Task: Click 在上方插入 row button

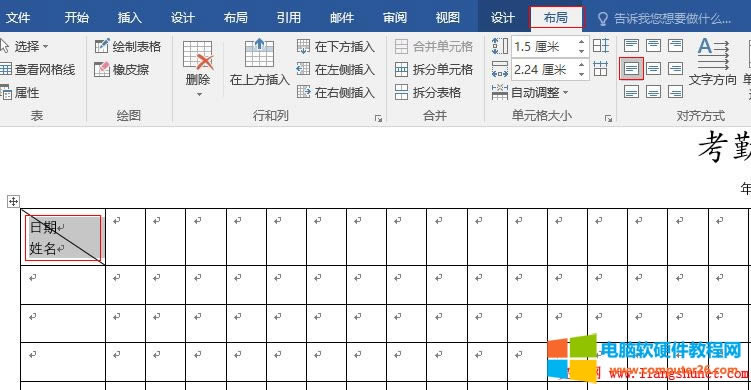Action: (x=259, y=62)
